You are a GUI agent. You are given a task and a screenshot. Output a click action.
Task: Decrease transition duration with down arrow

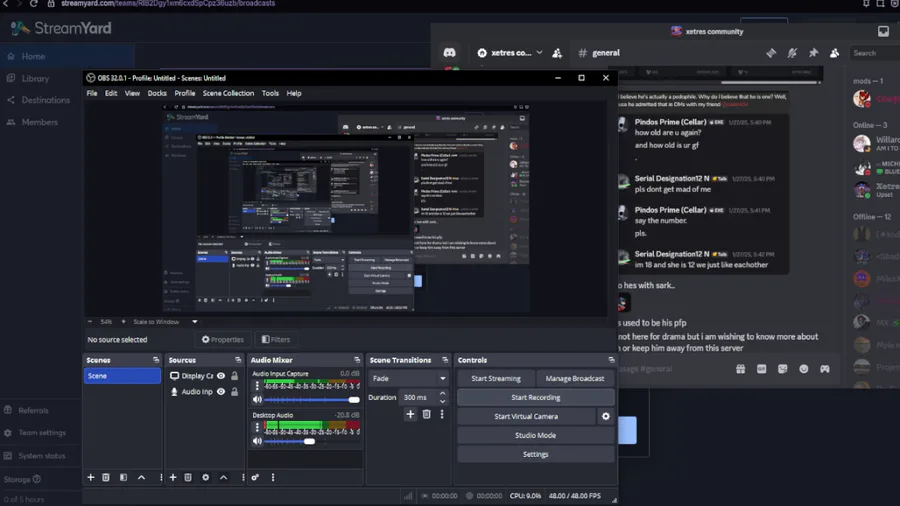click(x=443, y=401)
